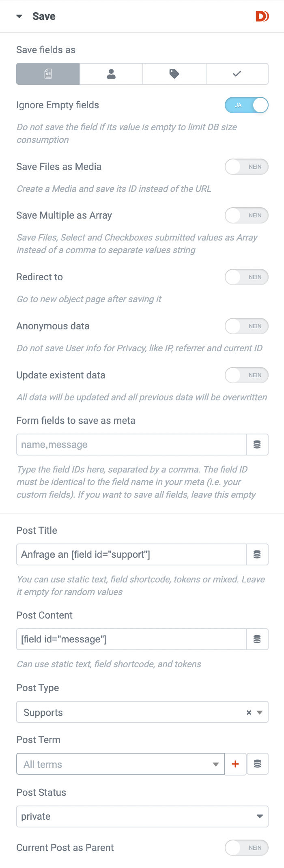Image resolution: width=284 pixels, height=868 pixels.
Task: Select the checkmark option under Save fields as
Action: pos(237,74)
